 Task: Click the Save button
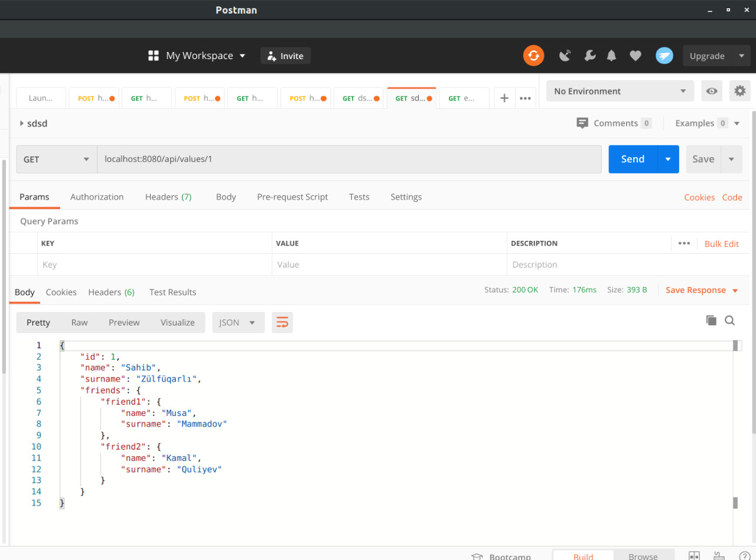click(703, 159)
